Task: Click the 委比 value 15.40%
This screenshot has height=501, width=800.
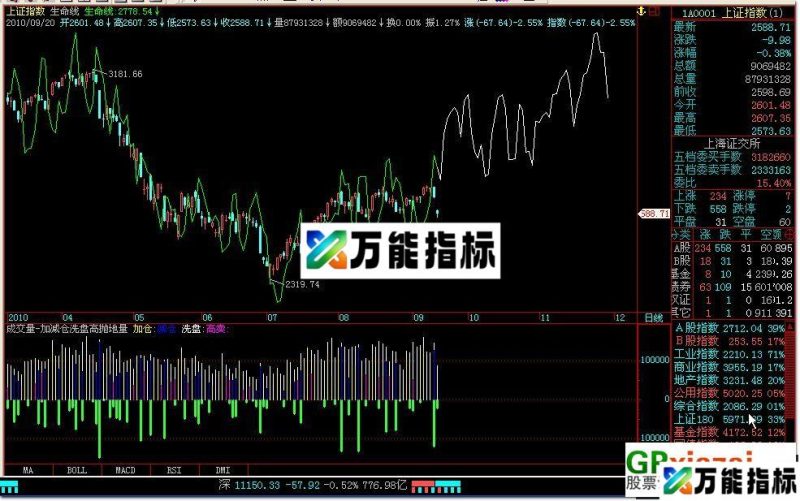Action: click(x=773, y=183)
